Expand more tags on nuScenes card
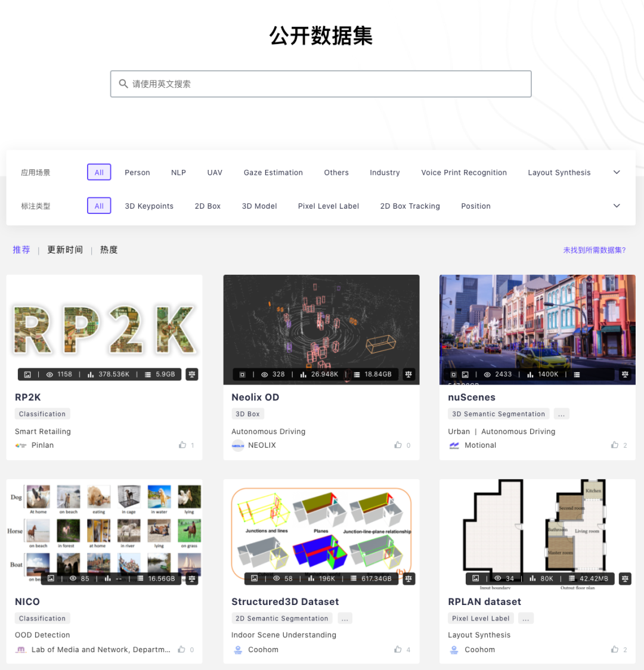644x670 pixels. point(562,414)
